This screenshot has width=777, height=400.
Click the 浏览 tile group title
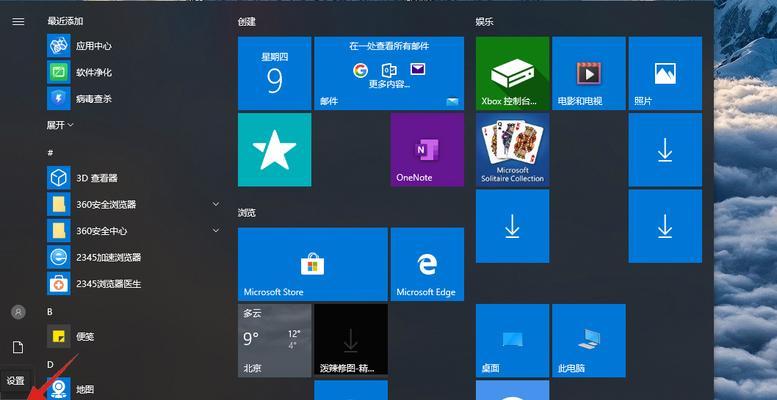(x=246, y=213)
